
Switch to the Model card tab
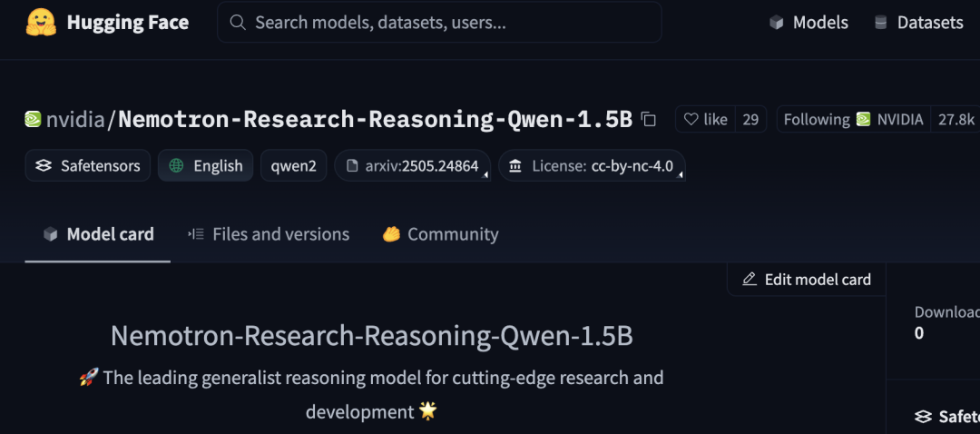click(97, 234)
